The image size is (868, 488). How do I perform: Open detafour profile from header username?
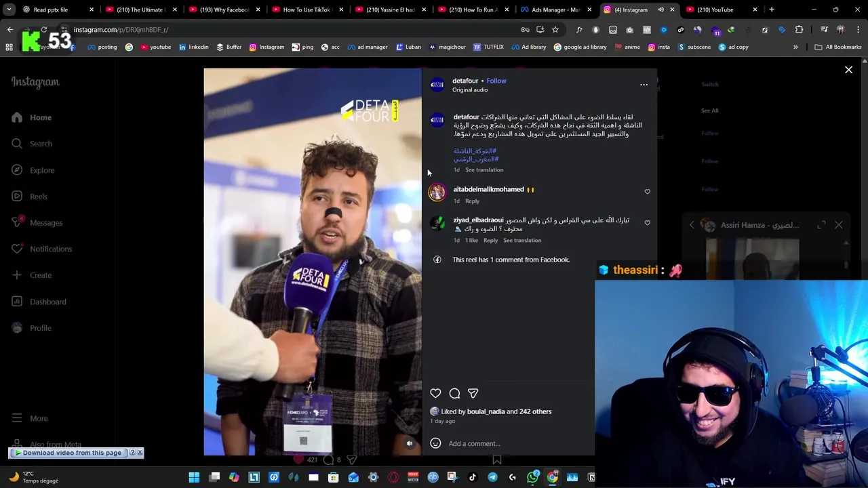(x=465, y=81)
